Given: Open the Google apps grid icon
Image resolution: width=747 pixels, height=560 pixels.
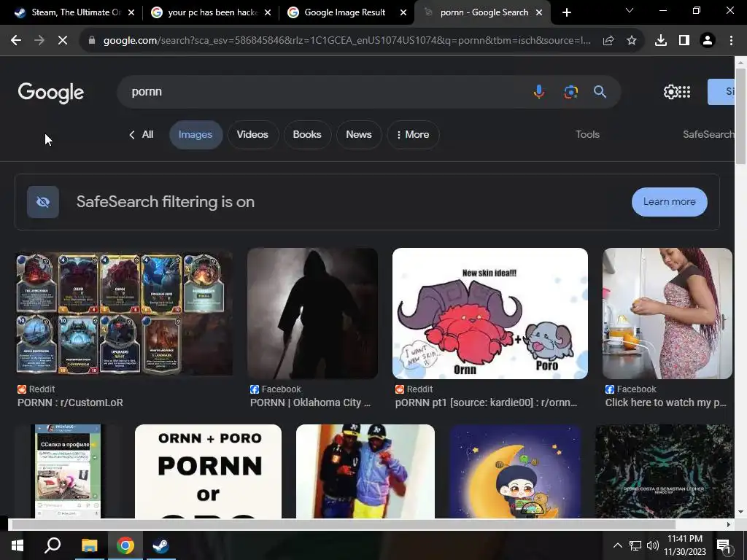Looking at the screenshot, I should coord(684,91).
